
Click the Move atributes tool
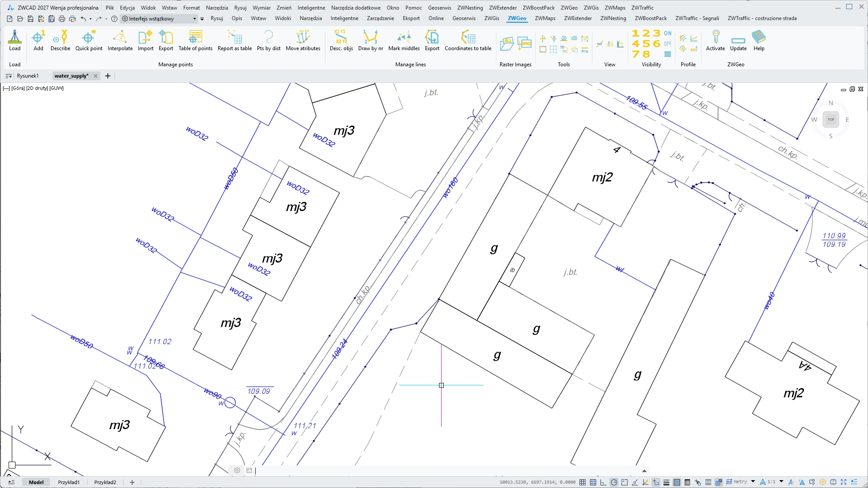[x=303, y=41]
